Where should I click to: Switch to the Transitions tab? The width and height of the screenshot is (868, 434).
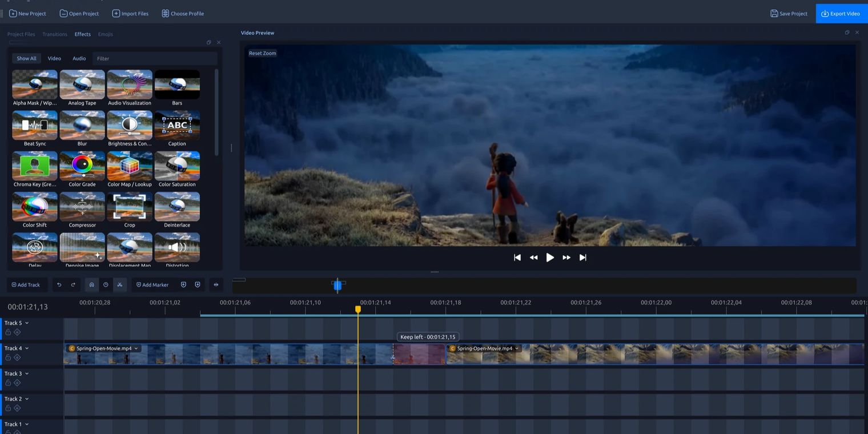point(55,34)
